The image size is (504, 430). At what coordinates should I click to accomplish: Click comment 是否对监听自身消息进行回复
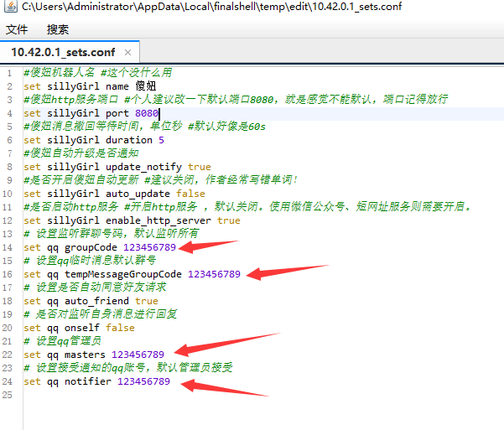point(101,314)
